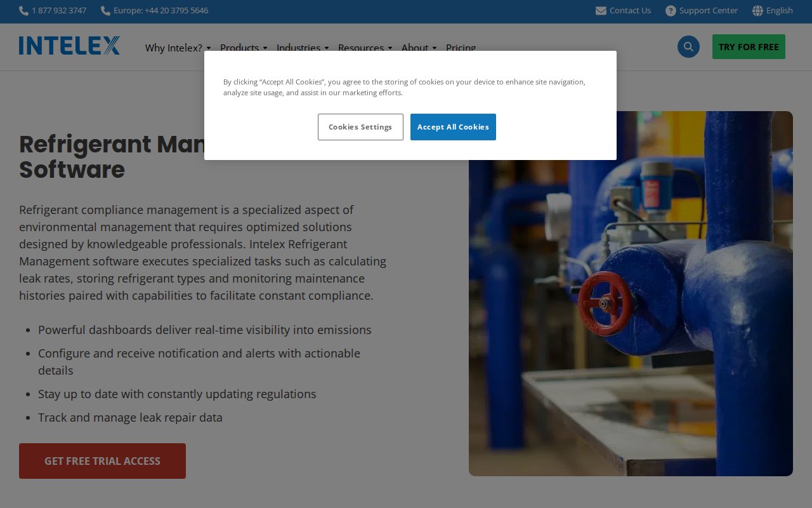Click the Intelex logo

[x=69, y=46]
